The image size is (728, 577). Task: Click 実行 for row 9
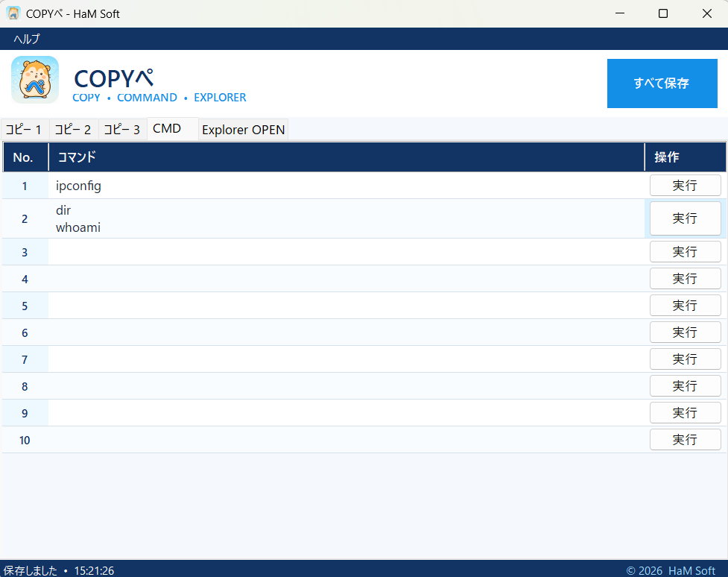pos(685,413)
